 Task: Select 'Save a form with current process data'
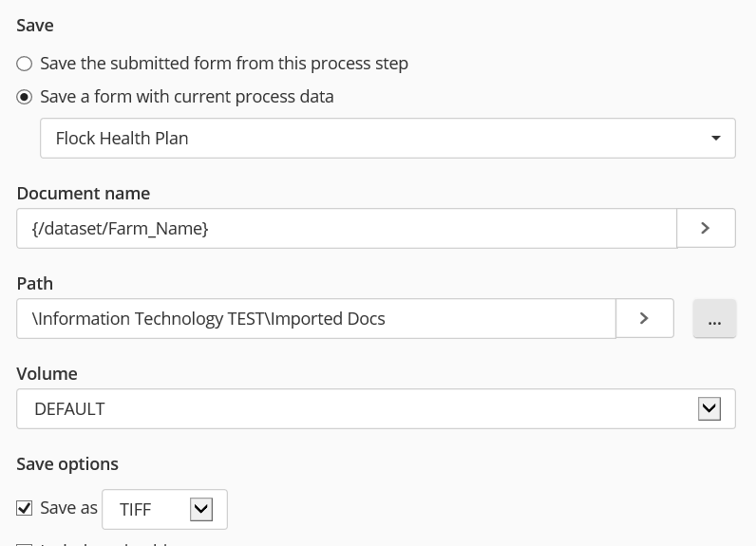[25, 97]
